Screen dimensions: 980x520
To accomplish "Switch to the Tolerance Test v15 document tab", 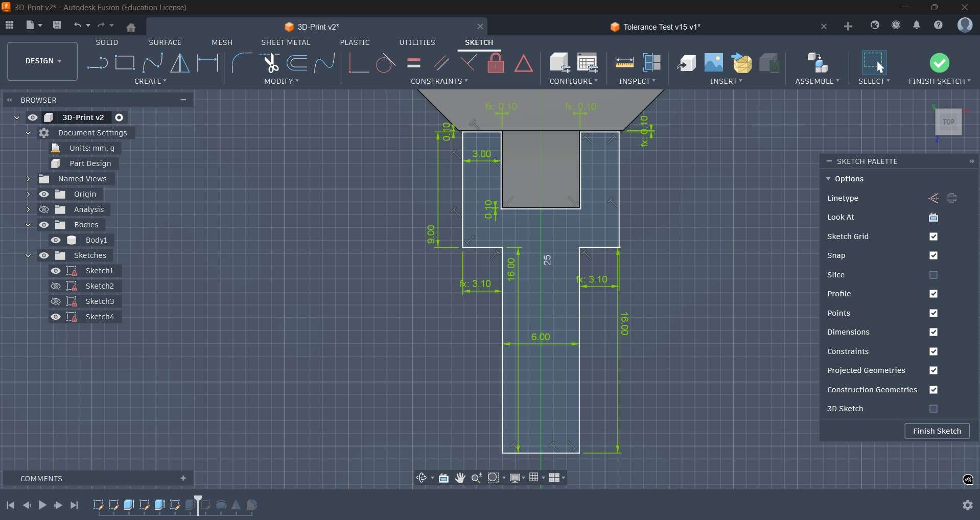I will point(662,27).
